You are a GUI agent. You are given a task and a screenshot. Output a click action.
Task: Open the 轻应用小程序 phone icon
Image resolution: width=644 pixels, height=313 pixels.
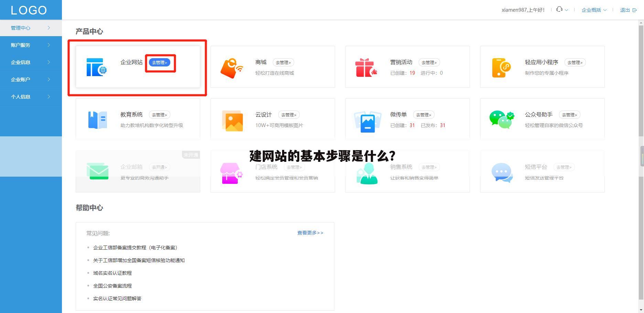pos(501,67)
